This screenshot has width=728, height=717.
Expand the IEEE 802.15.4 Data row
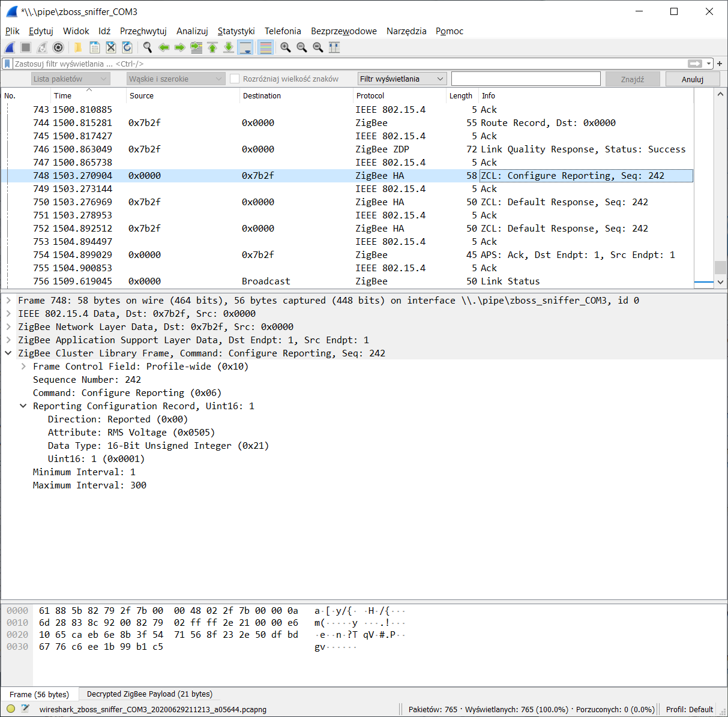pyautogui.click(x=8, y=314)
